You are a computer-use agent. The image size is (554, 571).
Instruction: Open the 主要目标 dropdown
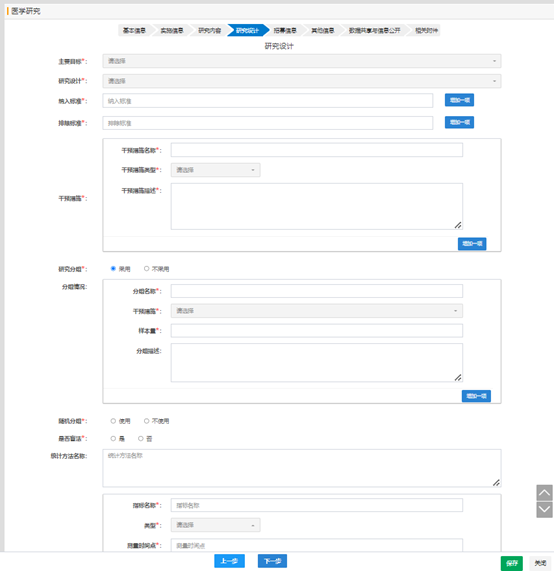302,61
